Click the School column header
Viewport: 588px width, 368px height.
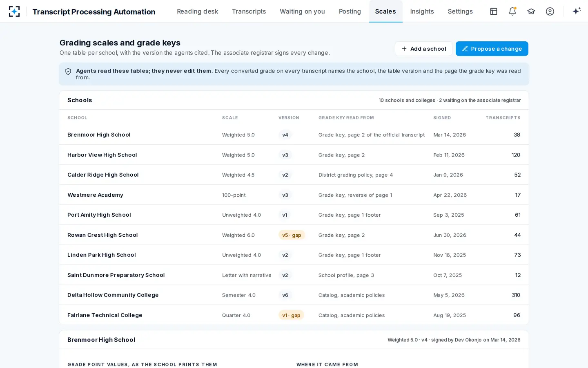click(x=77, y=118)
